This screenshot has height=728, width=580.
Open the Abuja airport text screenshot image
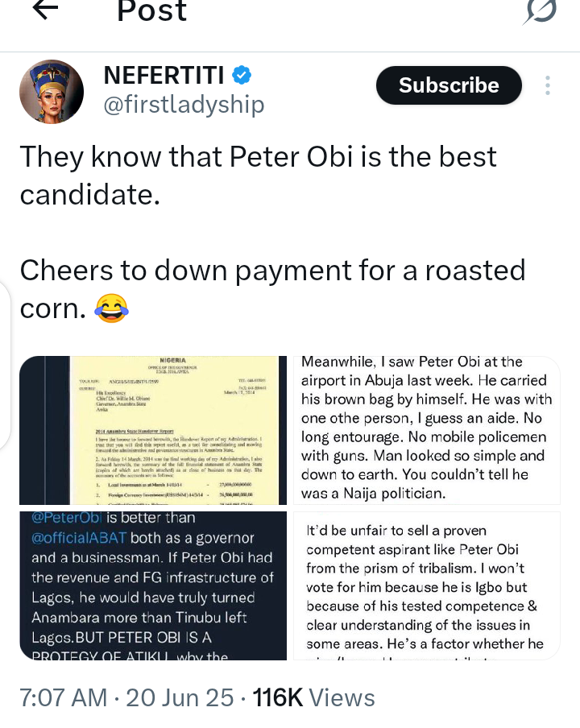tap(427, 430)
